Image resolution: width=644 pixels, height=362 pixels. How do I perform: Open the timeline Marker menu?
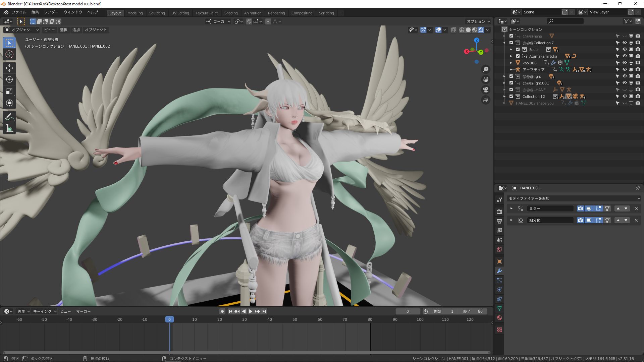pos(83,311)
